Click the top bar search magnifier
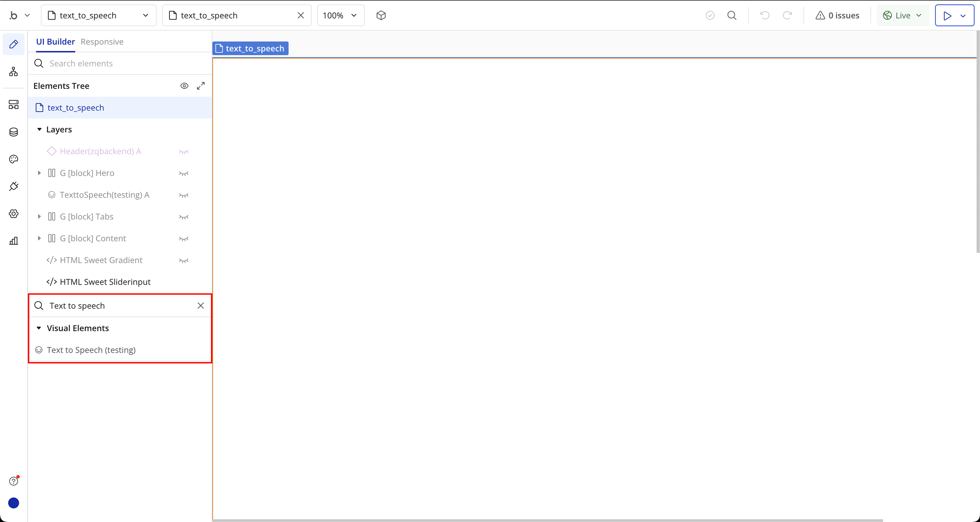 pyautogui.click(x=732, y=15)
